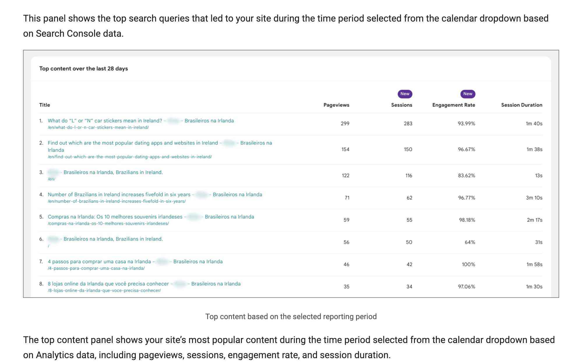Click the pageviews value 59
The image size is (588, 364).
[x=346, y=220]
